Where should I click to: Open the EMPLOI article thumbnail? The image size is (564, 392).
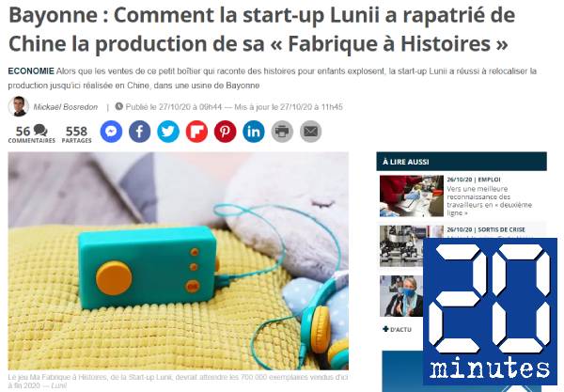tap(412, 196)
